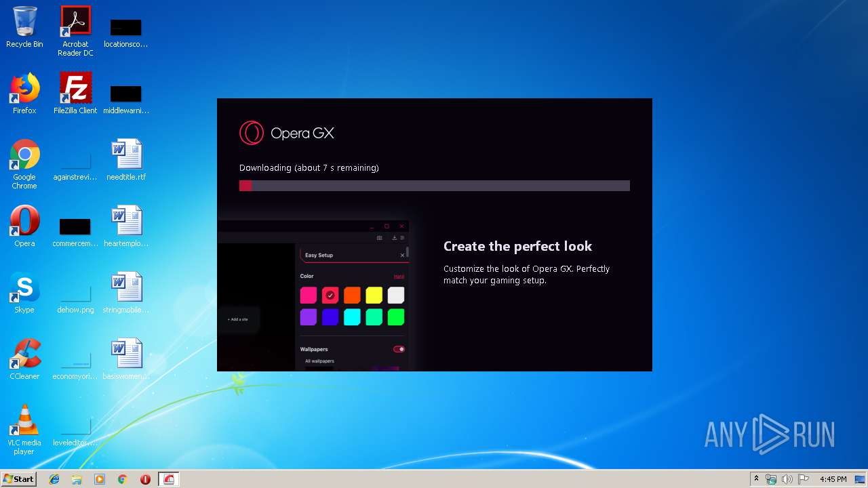Pick the pink color swatch in preview
The height and width of the screenshot is (488, 868).
point(309,296)
